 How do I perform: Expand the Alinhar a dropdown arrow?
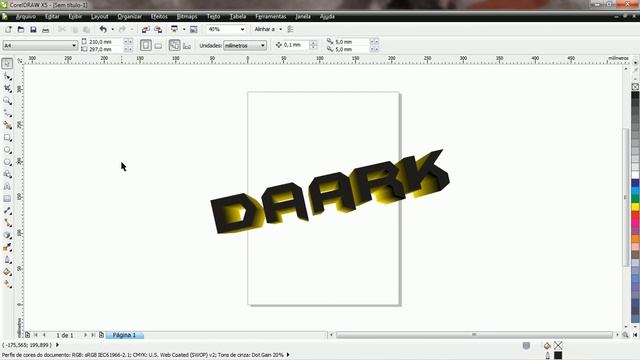click(x=280, y=29)
